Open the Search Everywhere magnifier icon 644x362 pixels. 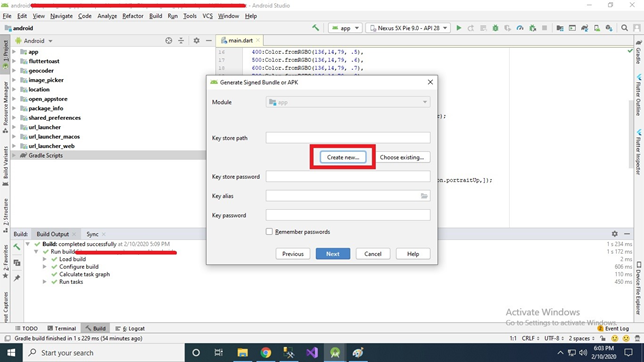[x=624, y=28]
